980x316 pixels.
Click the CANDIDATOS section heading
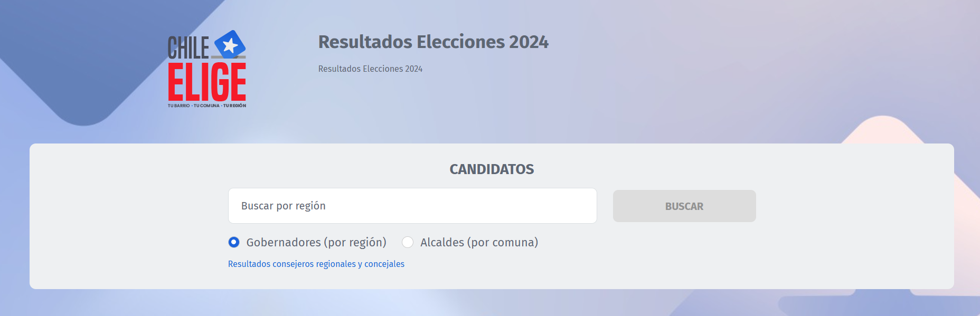(492, 169)
